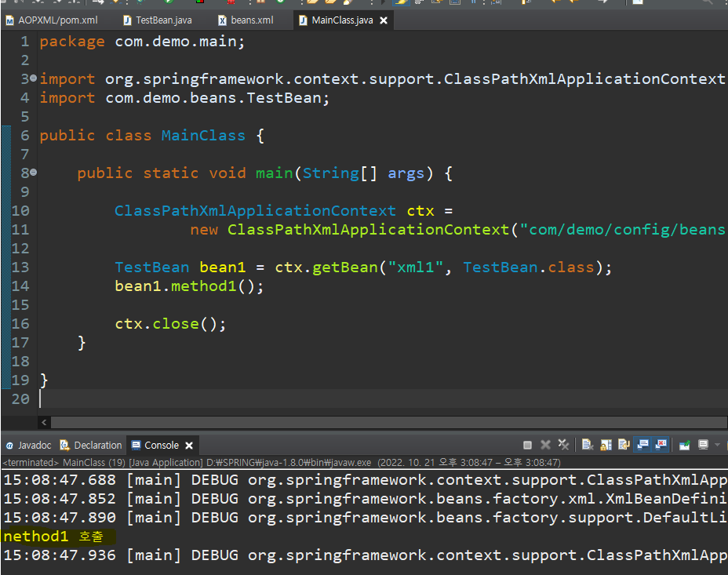The width and height of the screenshot is (728, 575).
Task: Click the pom.xml tab's Maven file icon
Action: pos(9,21)
